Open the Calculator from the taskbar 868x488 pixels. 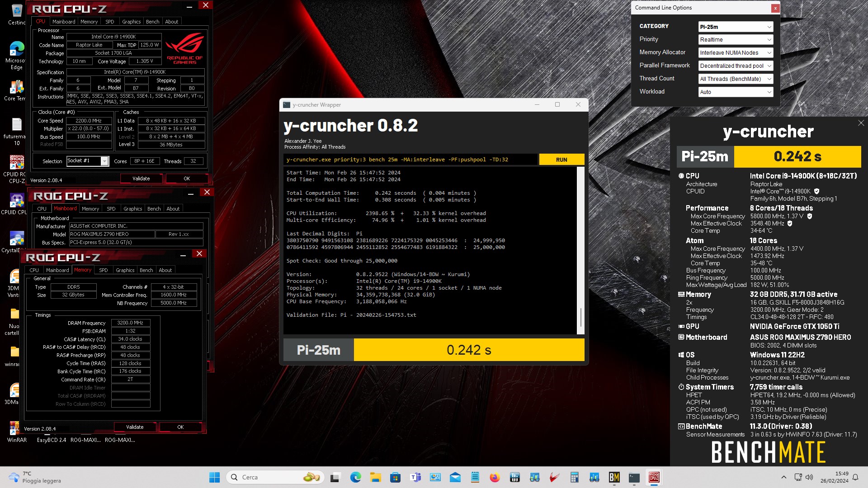point(574,477)
